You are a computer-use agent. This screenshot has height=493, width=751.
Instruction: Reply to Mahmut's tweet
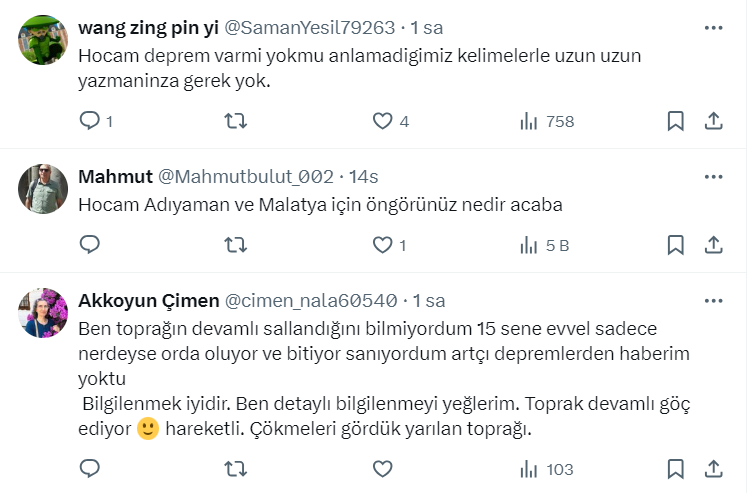[90, 244]
